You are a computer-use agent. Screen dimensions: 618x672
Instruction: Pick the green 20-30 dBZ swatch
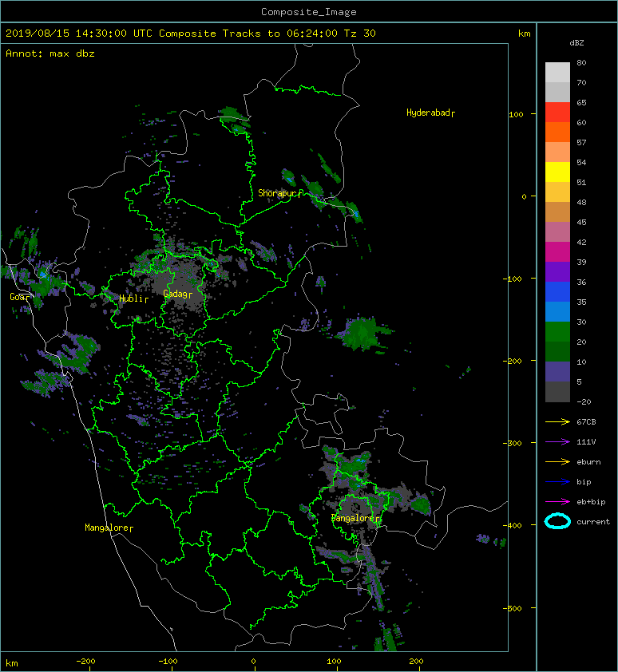click(557, 331)
